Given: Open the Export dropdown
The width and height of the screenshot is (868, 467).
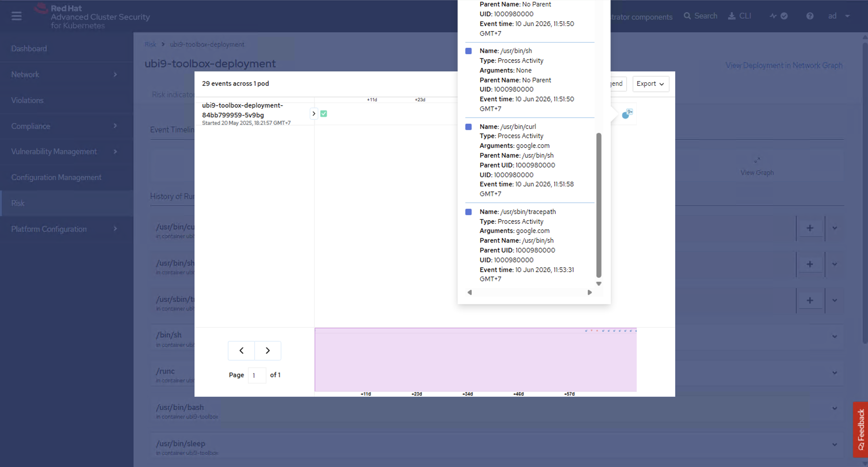Looking at the screenshot, I should click(651, 84).
